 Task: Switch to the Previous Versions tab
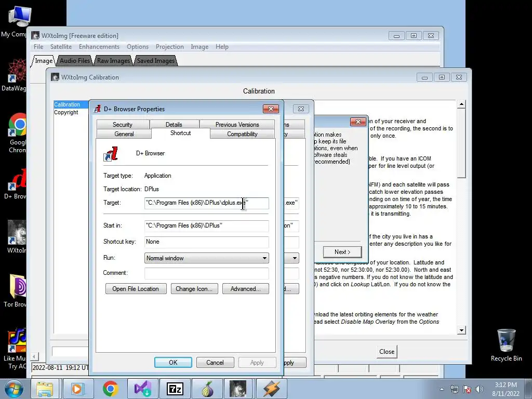[x=237, y=125]
